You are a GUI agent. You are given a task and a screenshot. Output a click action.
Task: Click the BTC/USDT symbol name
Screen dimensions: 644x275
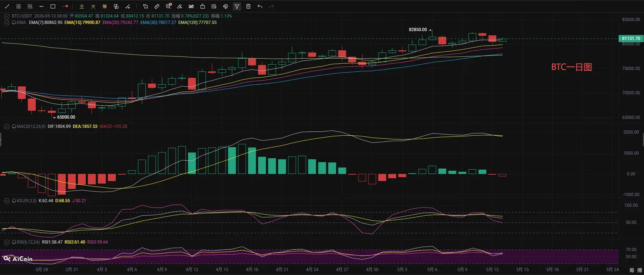coord(22,16)
